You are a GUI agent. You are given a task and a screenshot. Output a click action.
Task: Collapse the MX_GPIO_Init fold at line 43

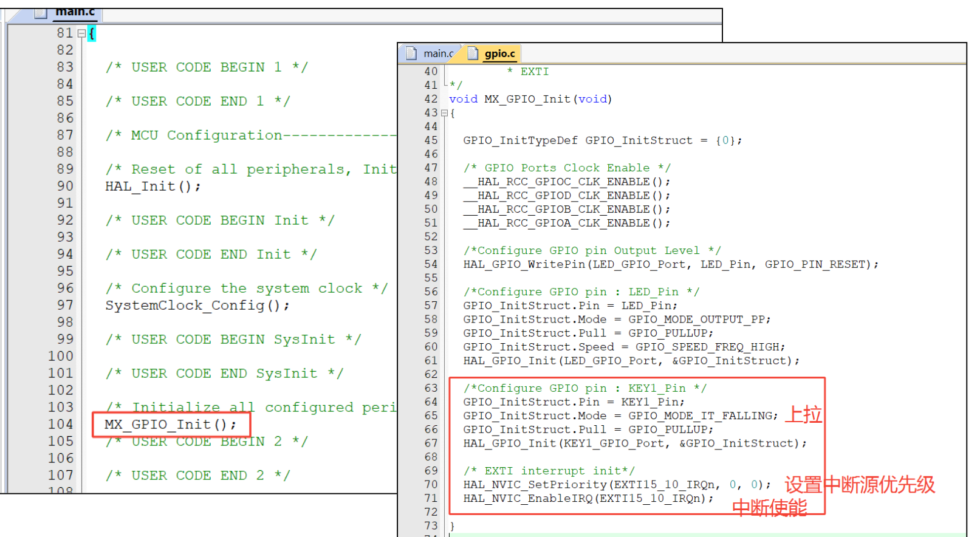444,113
